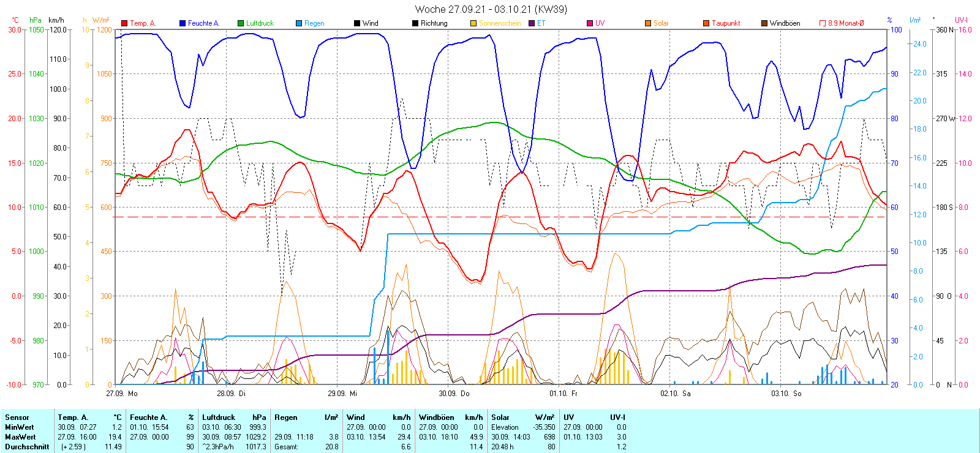Click the 'Windböen' table column header
The image size is (980, 453).
coord(438,417)
